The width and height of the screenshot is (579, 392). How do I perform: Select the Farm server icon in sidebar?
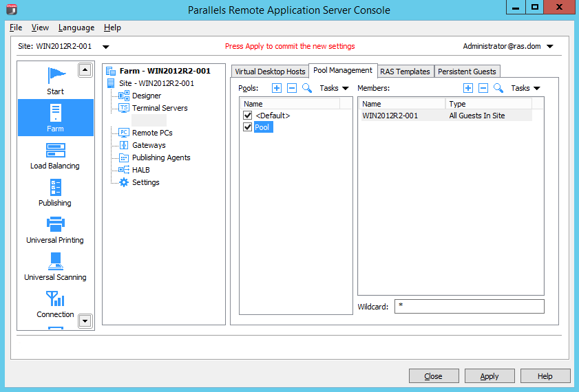click(55, 113)
